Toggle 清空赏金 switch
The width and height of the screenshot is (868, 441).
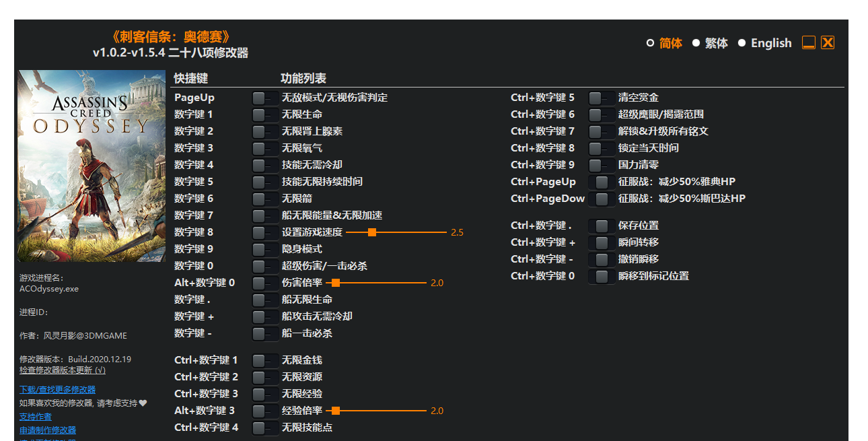[602, 98]
